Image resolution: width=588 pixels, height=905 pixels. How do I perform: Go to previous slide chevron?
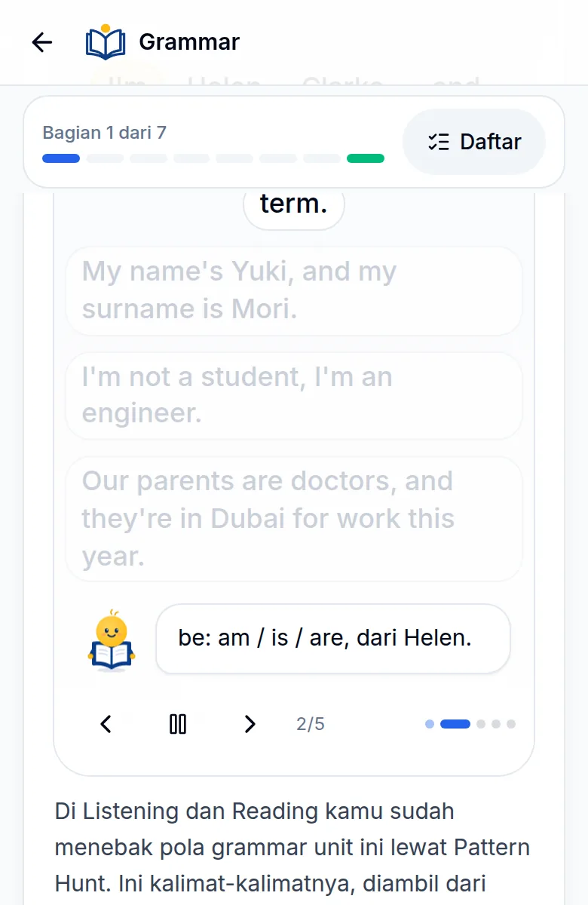pos(106,724)
